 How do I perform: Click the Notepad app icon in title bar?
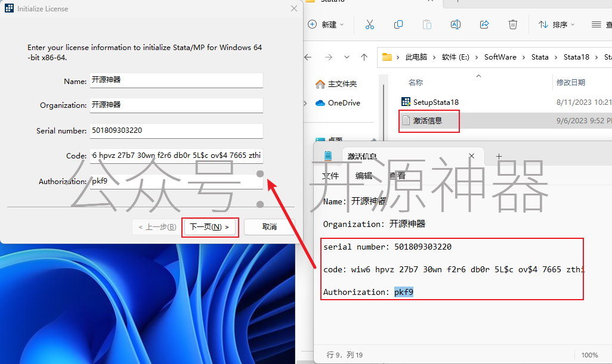tap(328, 156)
